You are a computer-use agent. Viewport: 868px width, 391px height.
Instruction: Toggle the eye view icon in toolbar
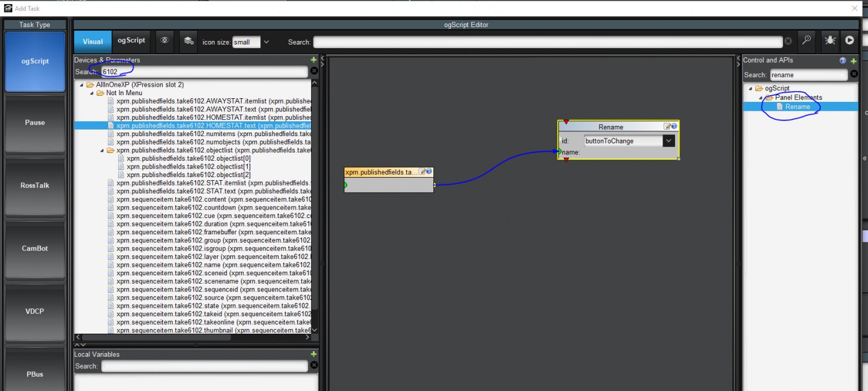pos(165,40)
